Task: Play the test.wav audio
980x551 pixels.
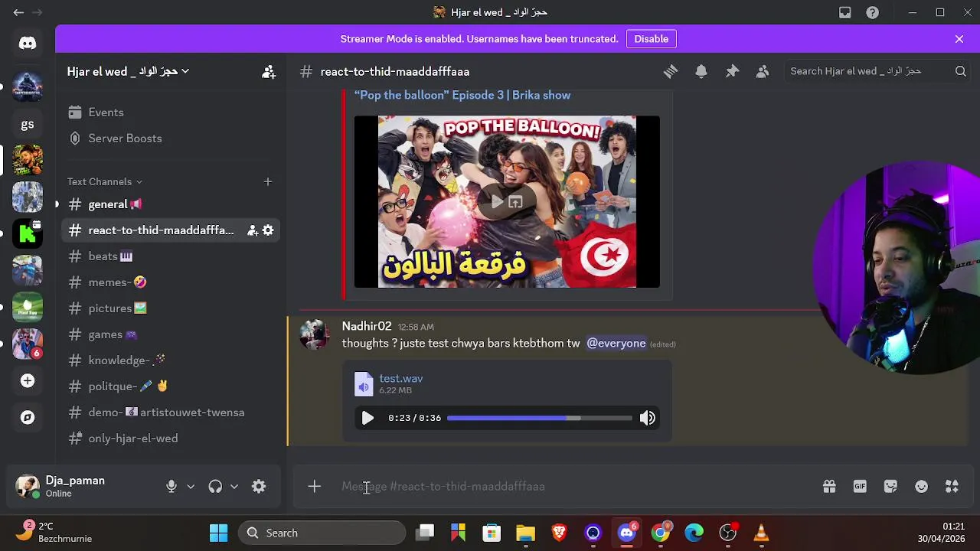Action: 367,418
